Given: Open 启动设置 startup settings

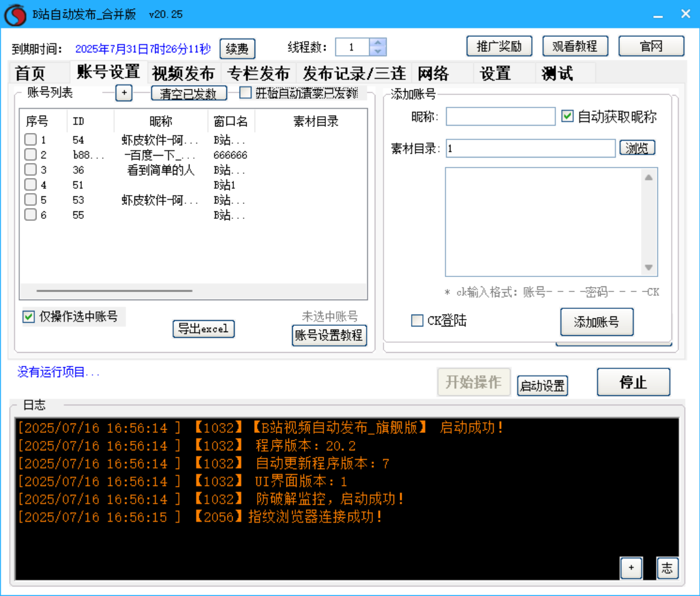Looking at the screenshot, I should [542, 386].
